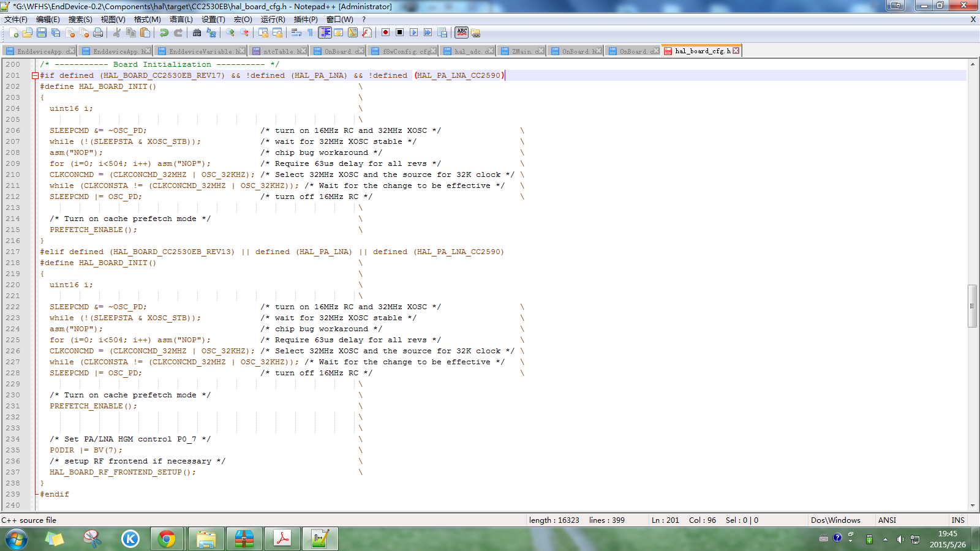
Task: Switch to the f8wConfig.cfg tab
Action: [x=403, y=51]
